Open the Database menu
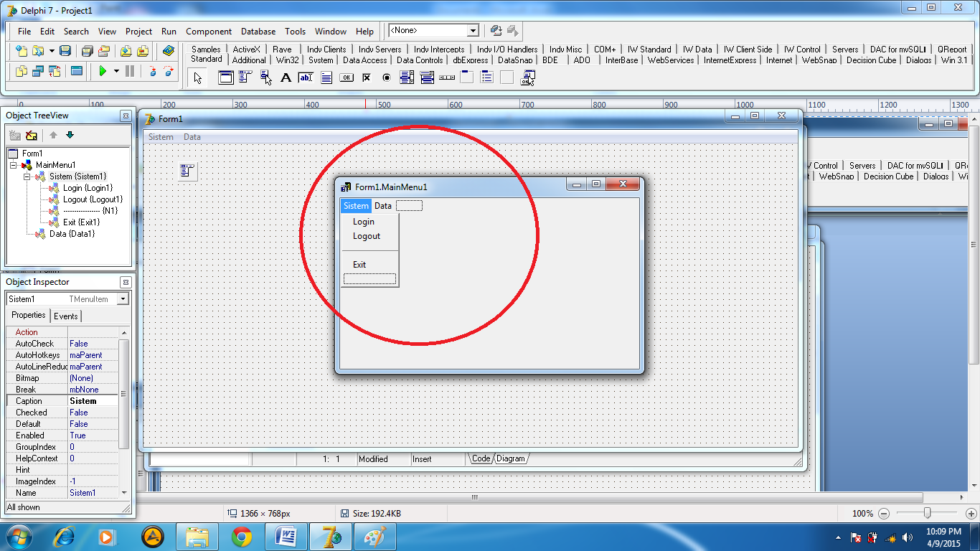The image size is (980, 551). pyautogui.click(x=258, y=32)
